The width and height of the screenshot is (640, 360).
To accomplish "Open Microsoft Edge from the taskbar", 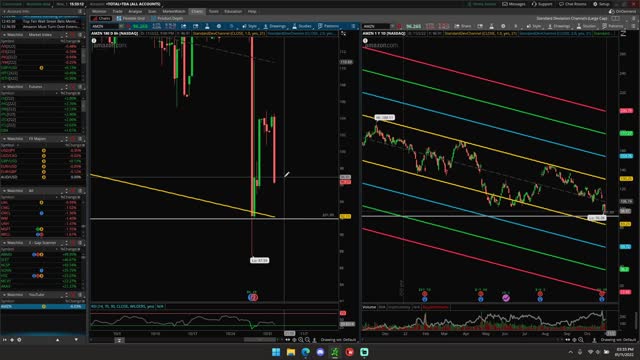I will (x=305, y=352).
